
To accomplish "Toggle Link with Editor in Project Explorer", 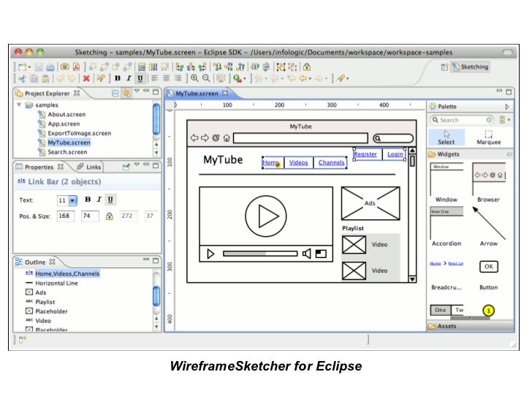I will 126,93.
